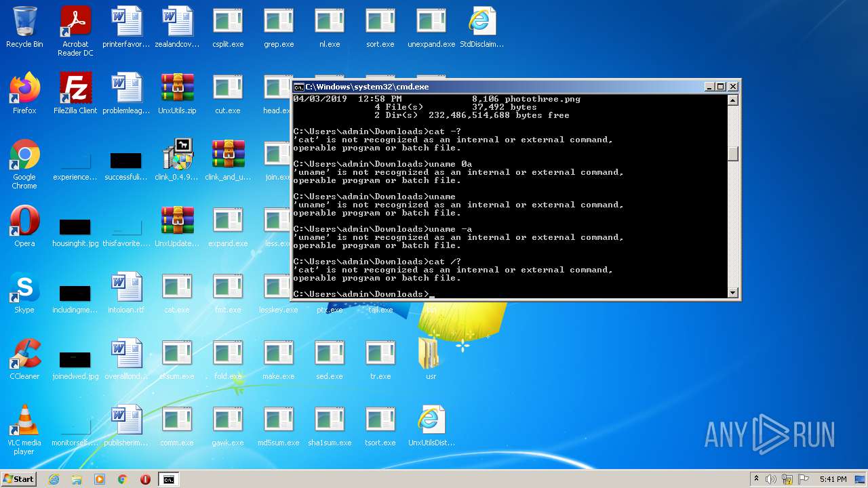Screen dimensions: 868x488
Task: Open the StdDisclaim HTML file icon
Action: click(482, 27)
